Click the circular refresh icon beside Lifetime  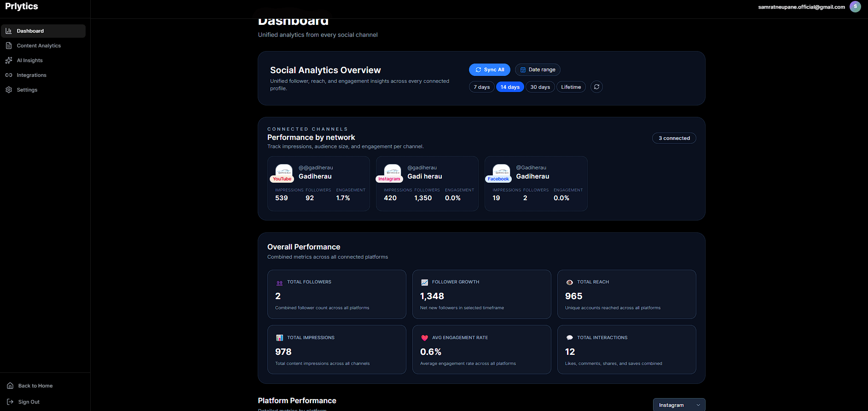596,87
